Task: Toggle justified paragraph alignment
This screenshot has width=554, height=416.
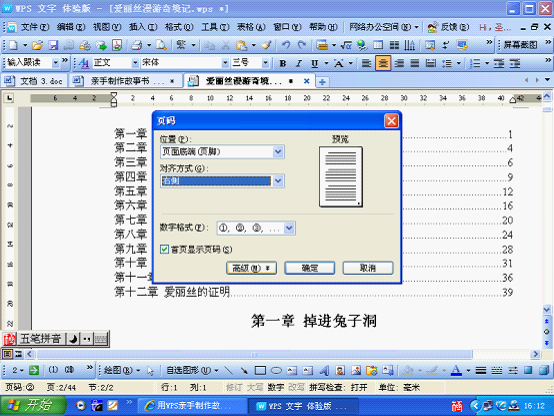Action: [x=415, y=63]
